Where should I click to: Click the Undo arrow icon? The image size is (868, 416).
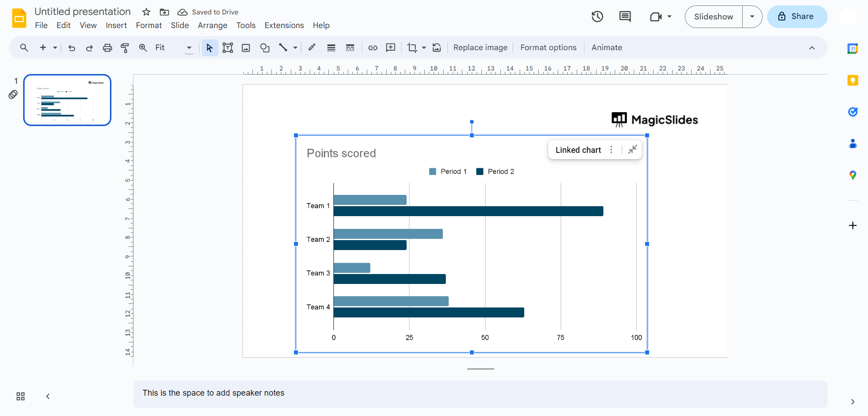pyautogui.click(x=71, y=48)
